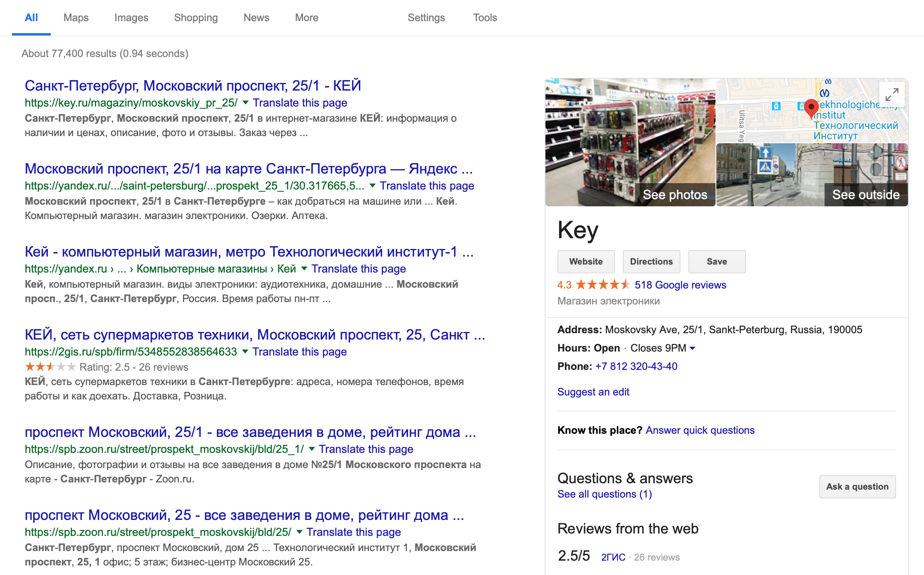Click the metro station icon on the map
Viewport: 924px width, 575px height.
825,93
